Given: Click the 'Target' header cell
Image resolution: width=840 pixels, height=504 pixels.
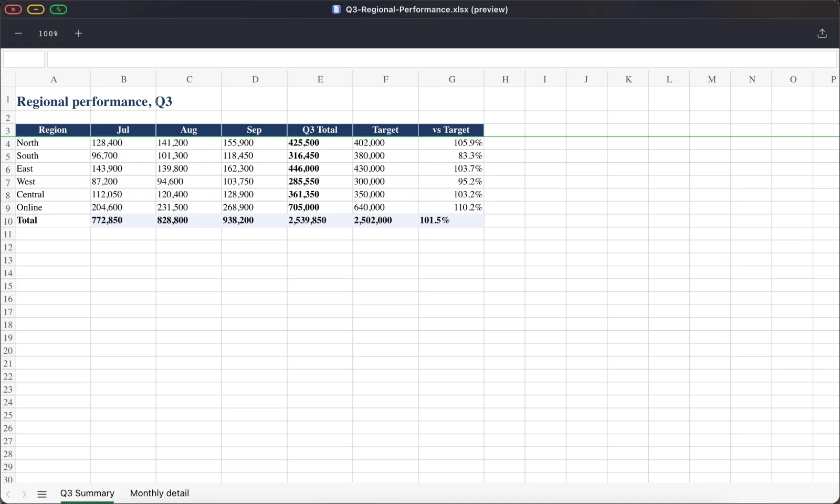Looking at the screenshot, I should click(386, 130).
